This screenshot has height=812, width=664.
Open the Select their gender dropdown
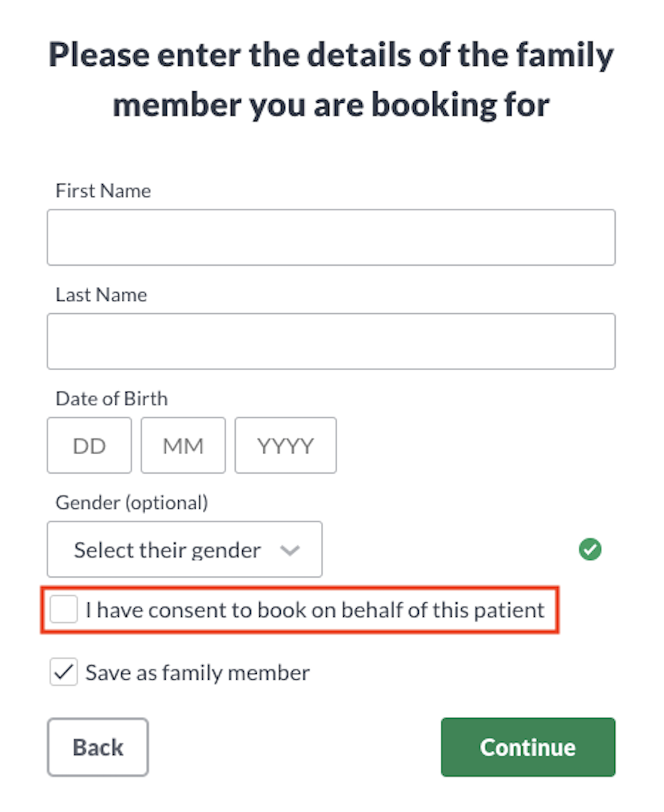185,549
